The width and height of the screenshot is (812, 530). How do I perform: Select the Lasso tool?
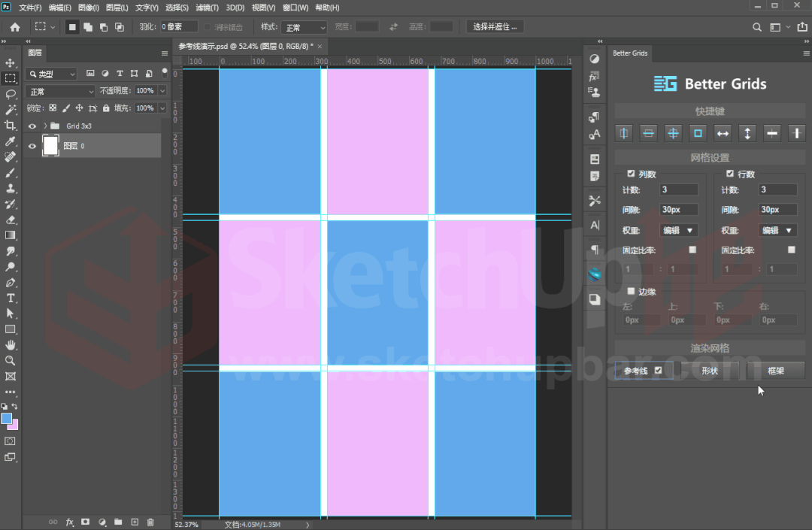(x=10, y=94)
